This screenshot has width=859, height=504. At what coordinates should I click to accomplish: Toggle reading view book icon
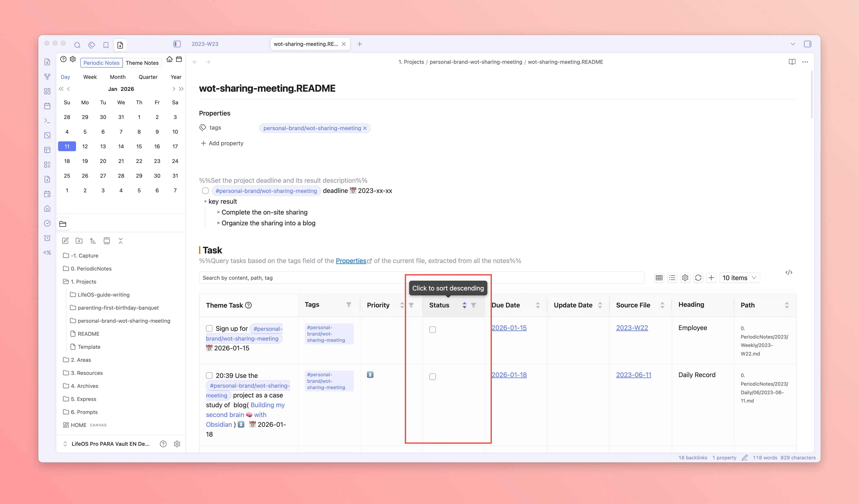pos(792,62)
